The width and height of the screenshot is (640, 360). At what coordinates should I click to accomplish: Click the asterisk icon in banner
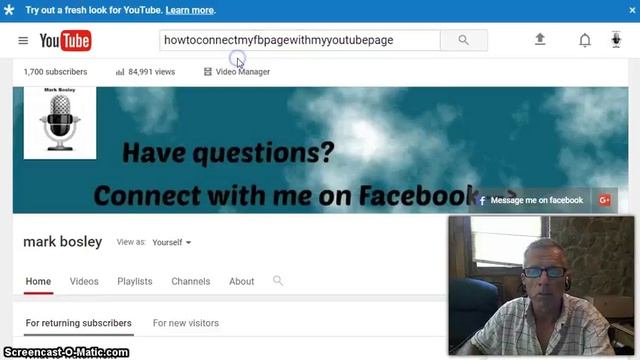pyautogui.click(x=9, y=10)
